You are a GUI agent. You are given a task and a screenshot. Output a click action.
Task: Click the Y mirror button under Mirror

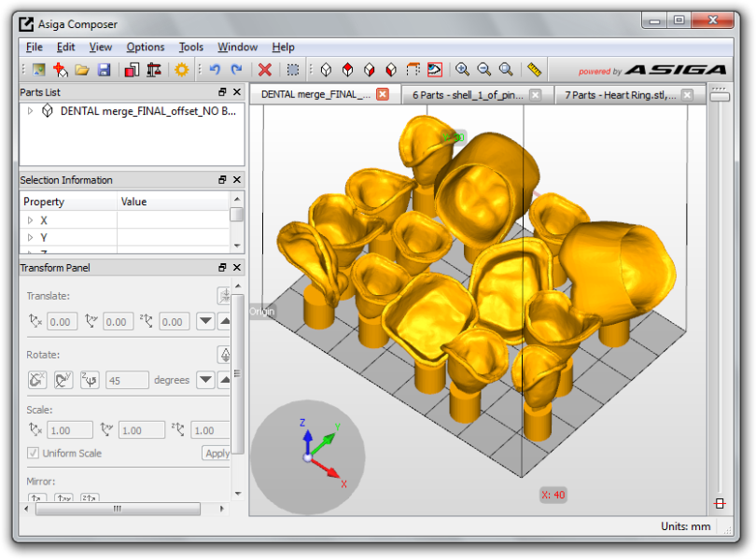63,497
